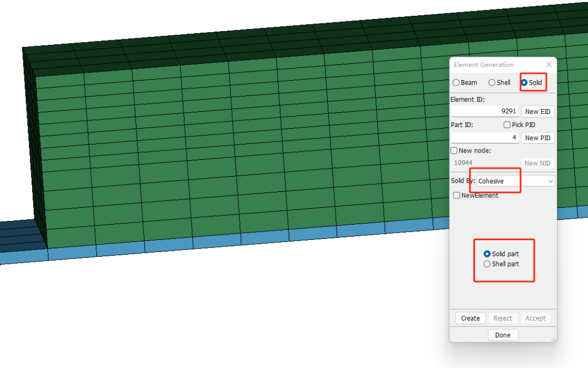Click the New PID button

pyautogui.click(x=538, y=138)
